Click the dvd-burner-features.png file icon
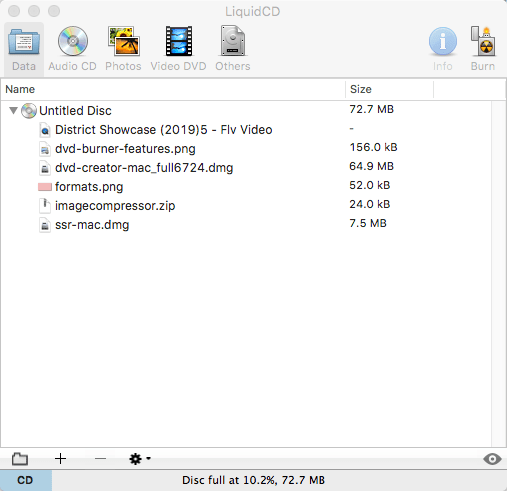Image resolution: width=507 pixels, height=491 pixels. coord(45,149)
